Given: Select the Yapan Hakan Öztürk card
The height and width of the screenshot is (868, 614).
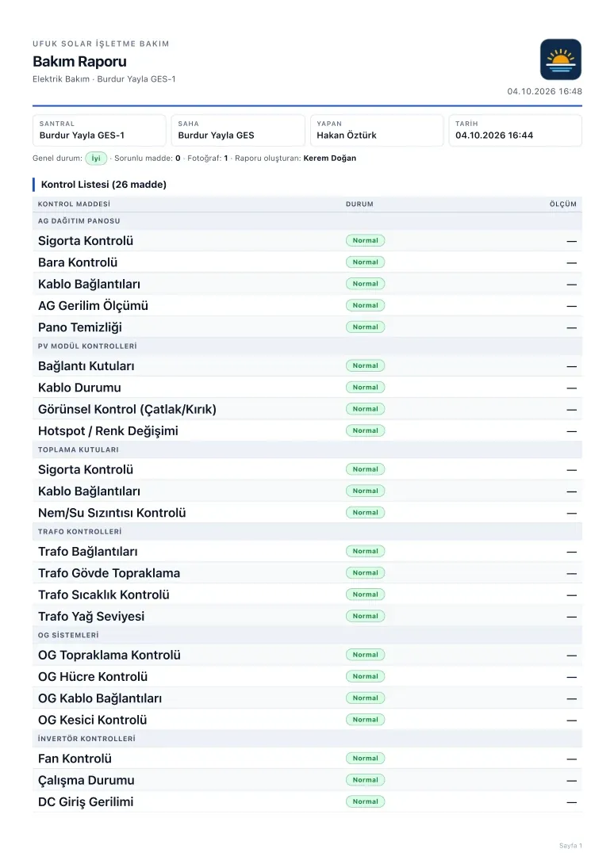Looking at the screenshot, I should (377, 130).
